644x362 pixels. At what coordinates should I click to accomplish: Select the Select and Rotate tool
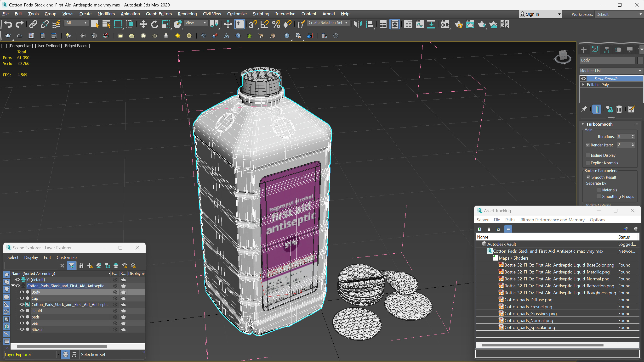154,24
